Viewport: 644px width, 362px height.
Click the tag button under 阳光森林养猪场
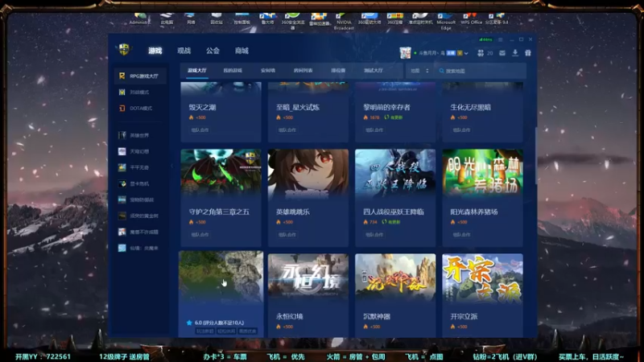(x=461, y=235)
